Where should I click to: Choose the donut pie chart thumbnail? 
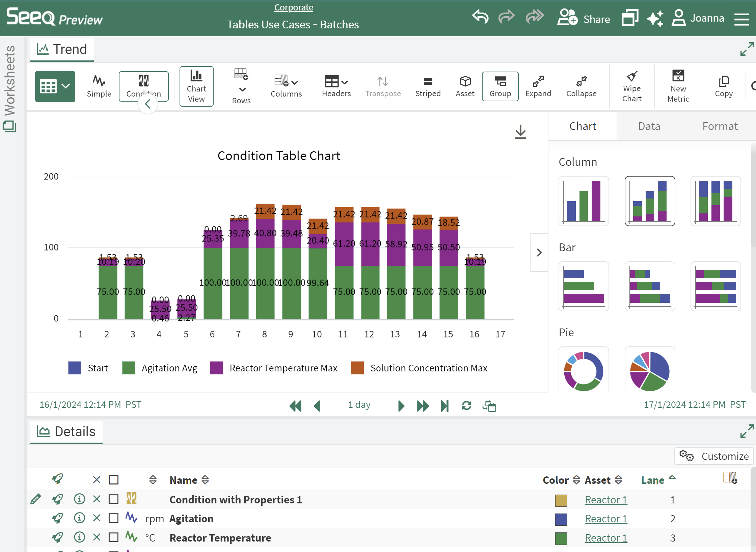point(584,370)
